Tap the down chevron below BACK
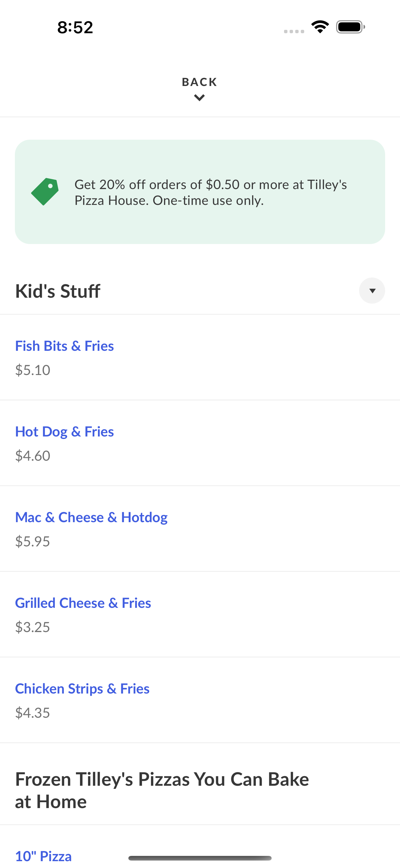Screen dimensions: 400x868 pos(200,98)
